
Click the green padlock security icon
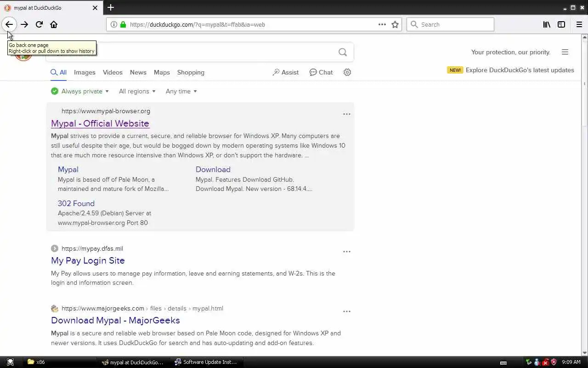coord(123,24)
